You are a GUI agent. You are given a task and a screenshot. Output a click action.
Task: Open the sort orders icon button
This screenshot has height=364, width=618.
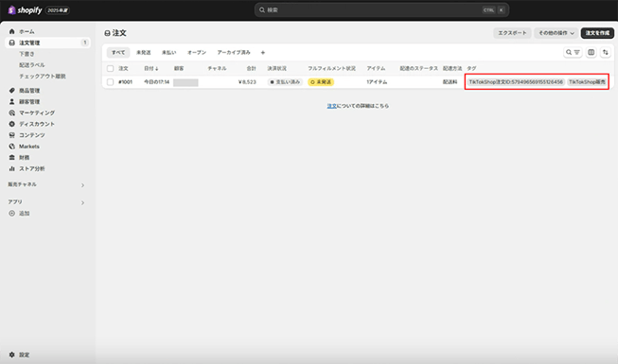point(606,52)
